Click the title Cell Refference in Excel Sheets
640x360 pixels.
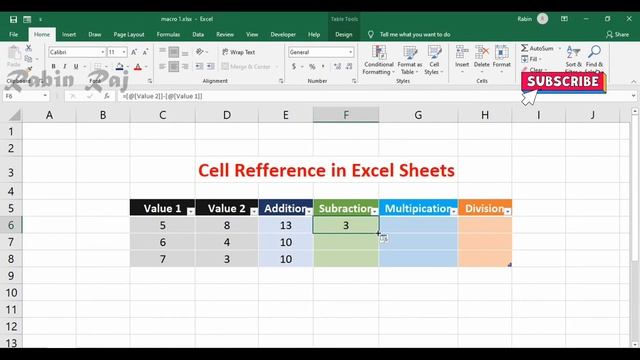click(326, 171)
